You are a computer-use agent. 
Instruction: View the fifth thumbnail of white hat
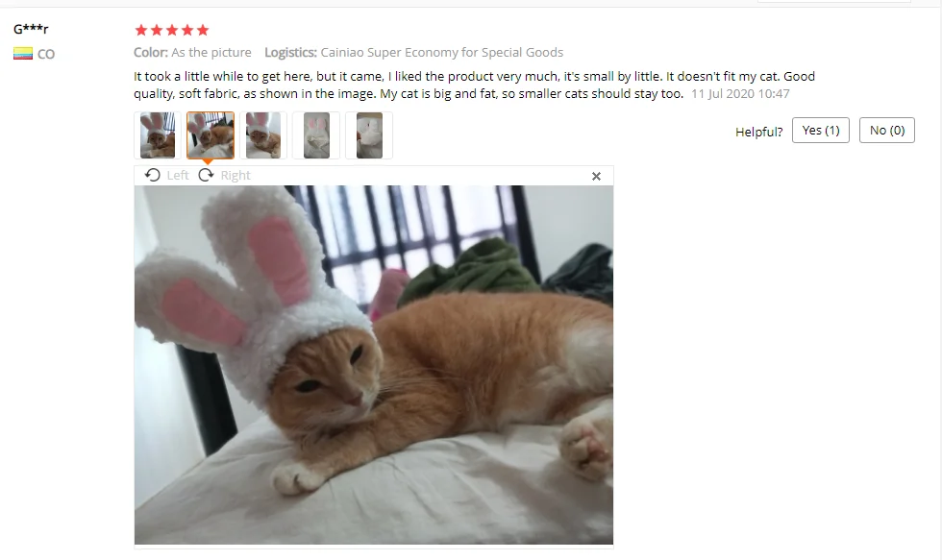tap(369, 135)
